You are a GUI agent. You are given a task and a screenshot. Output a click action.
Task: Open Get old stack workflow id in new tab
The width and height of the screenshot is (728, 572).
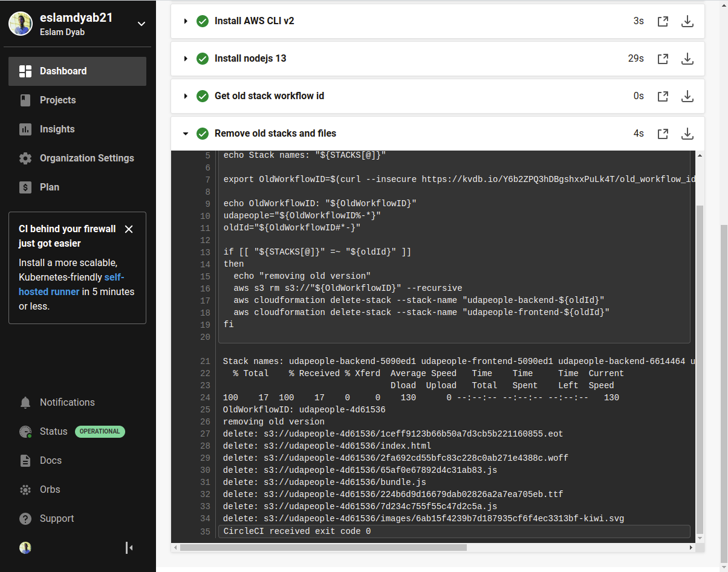(x=663, y=96)
